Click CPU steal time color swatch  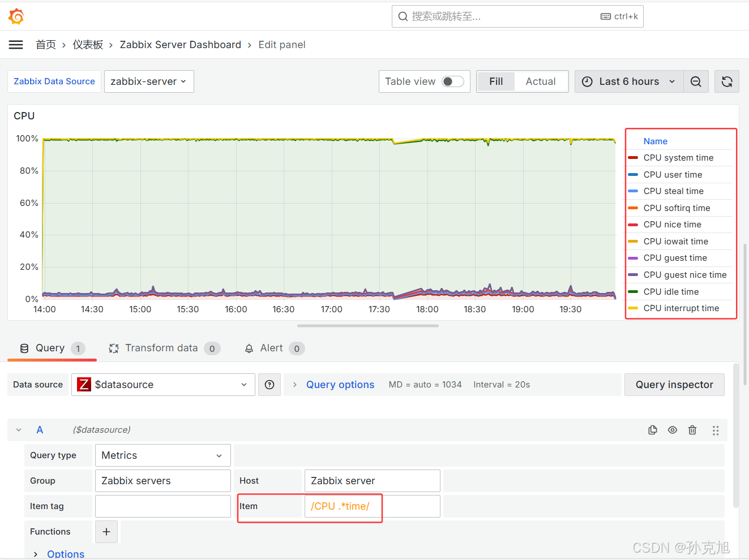(x=633, y=191)
